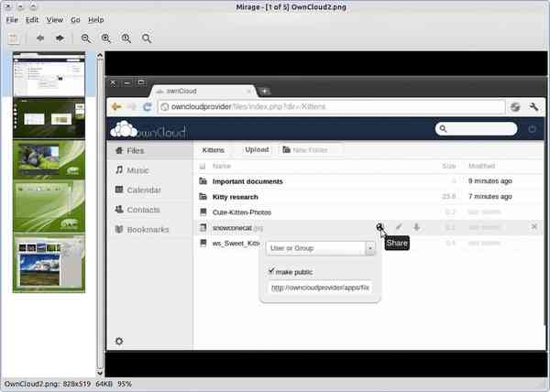Click the Zoom to Fit magnifier icon

coord(147,38)
